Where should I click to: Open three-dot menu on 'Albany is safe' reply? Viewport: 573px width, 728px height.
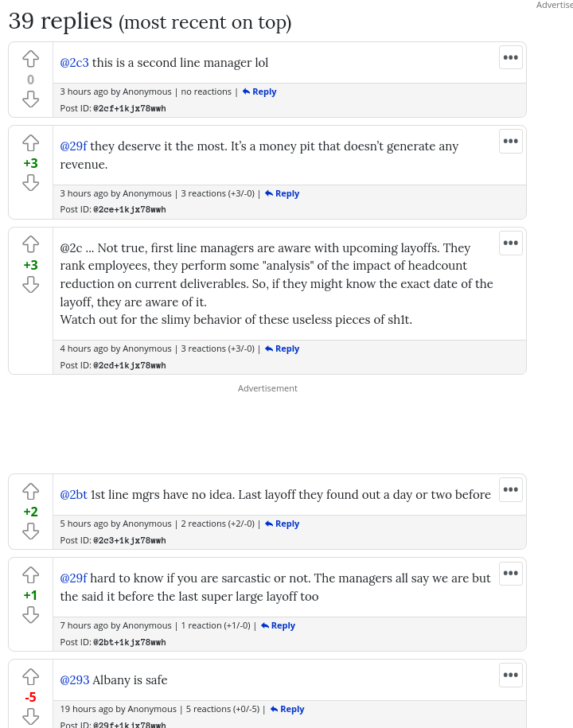(x=510, y=675)
